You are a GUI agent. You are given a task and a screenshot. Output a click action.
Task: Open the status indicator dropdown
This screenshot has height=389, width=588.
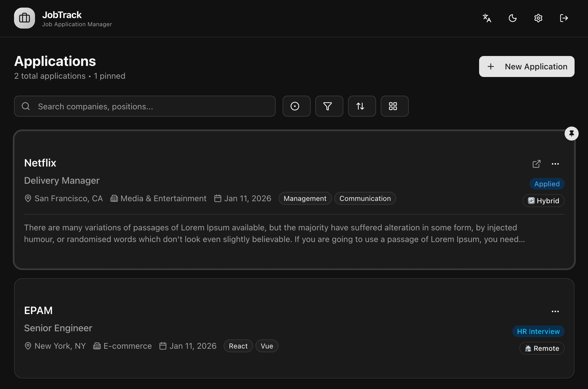[x=296, y=106]
